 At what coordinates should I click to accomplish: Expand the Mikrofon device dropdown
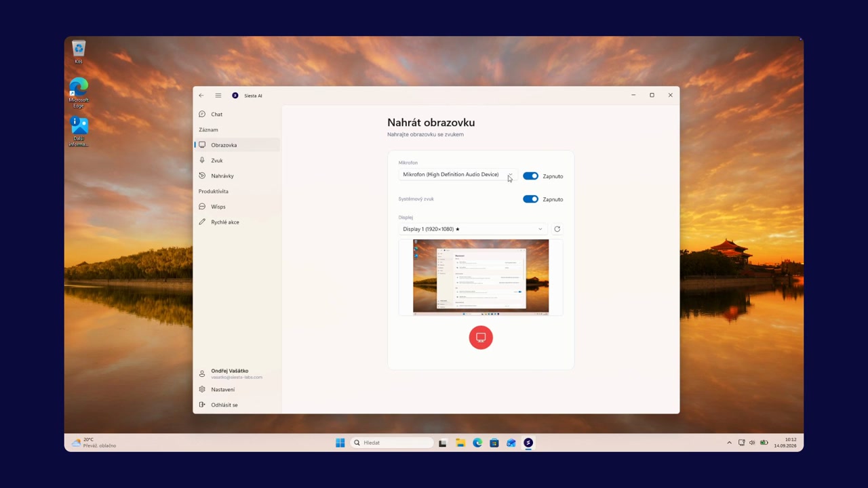tap(458, 175)
